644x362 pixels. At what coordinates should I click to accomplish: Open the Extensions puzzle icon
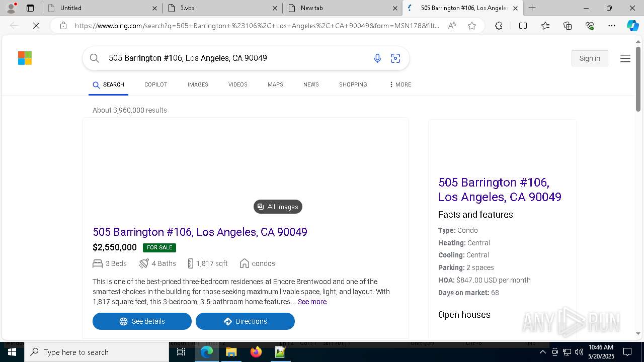coord(499,26)
